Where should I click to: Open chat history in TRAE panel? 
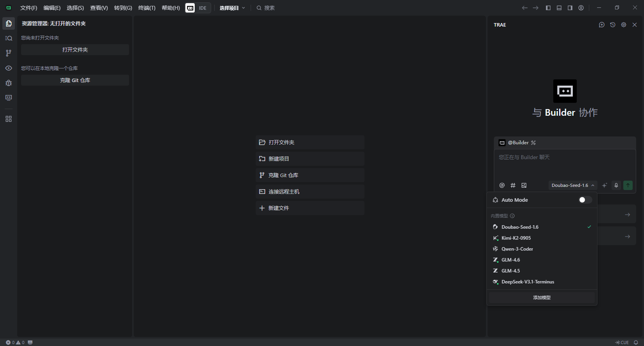(613, 25)
